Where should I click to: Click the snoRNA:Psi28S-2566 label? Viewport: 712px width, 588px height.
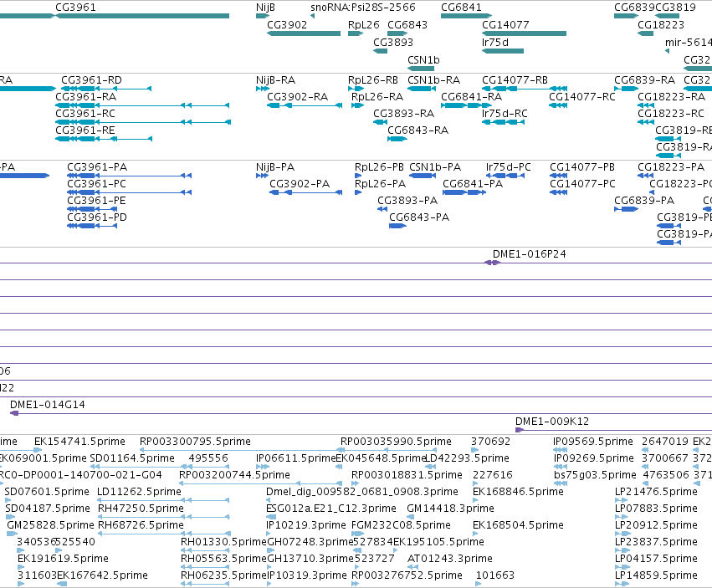tap(363, 8)
